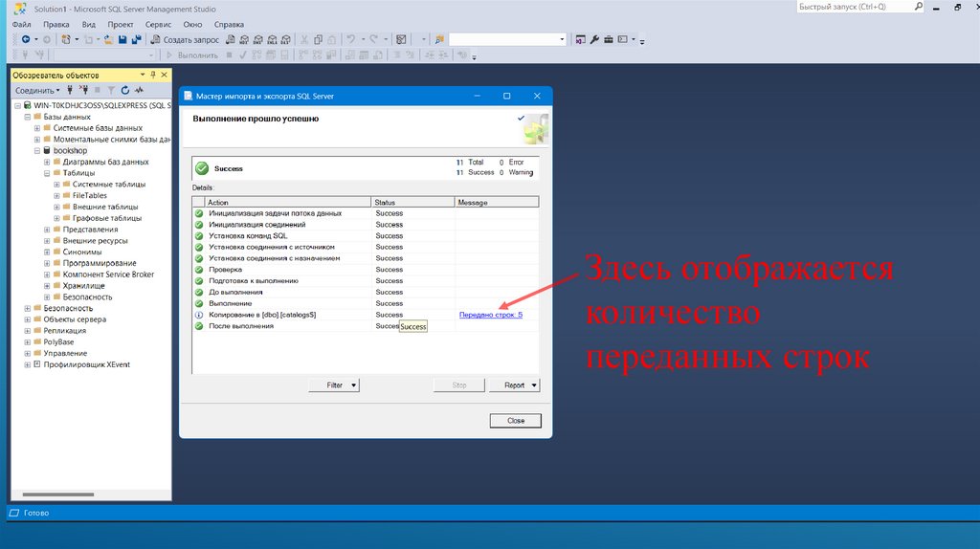Click the Activity Monitor pulse icon in Object Explorer
This screenshot has width=980, height=549.
139,91
